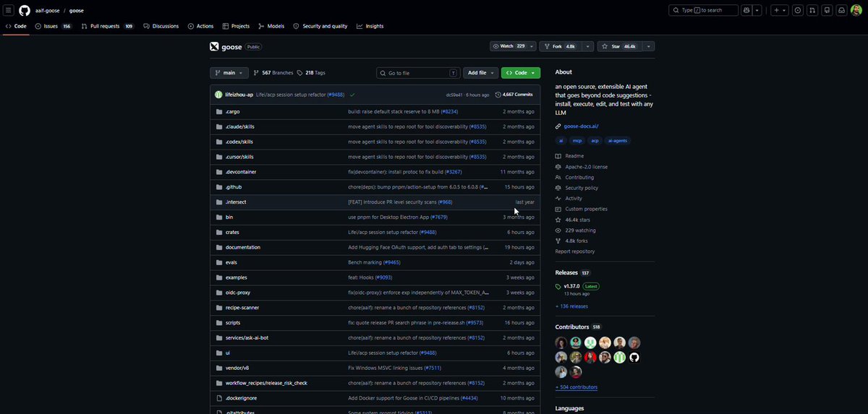868x414 pixels.
Task: Star the goose repository
Action: [618, 46]
